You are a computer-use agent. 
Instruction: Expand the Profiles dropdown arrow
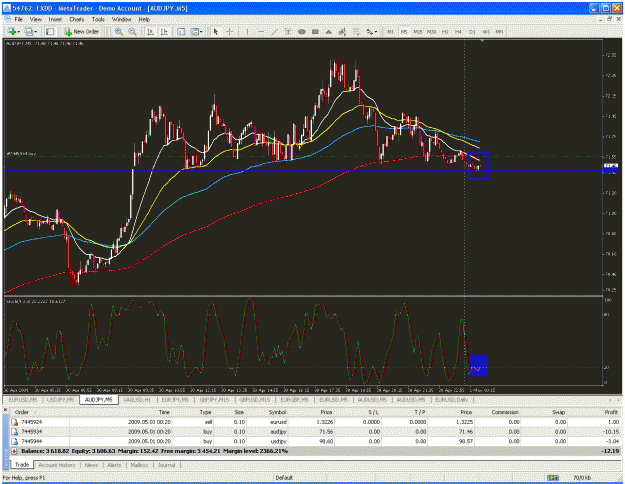[35, 32]
